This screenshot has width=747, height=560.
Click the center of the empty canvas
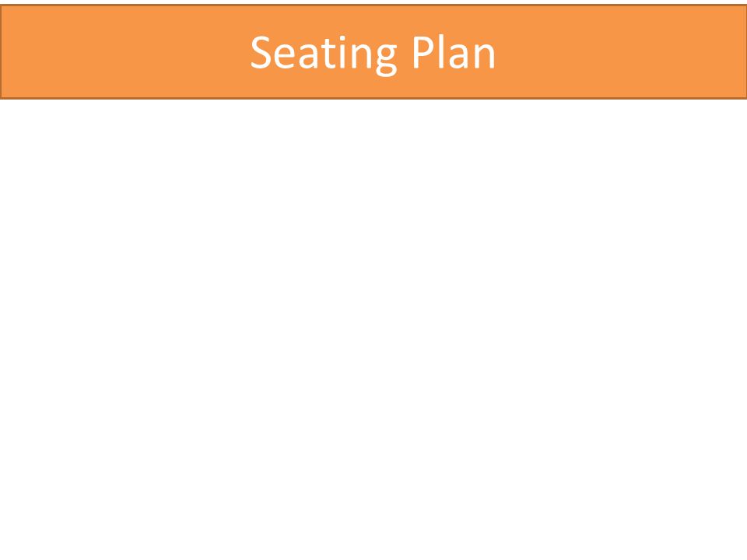(373, 328)
